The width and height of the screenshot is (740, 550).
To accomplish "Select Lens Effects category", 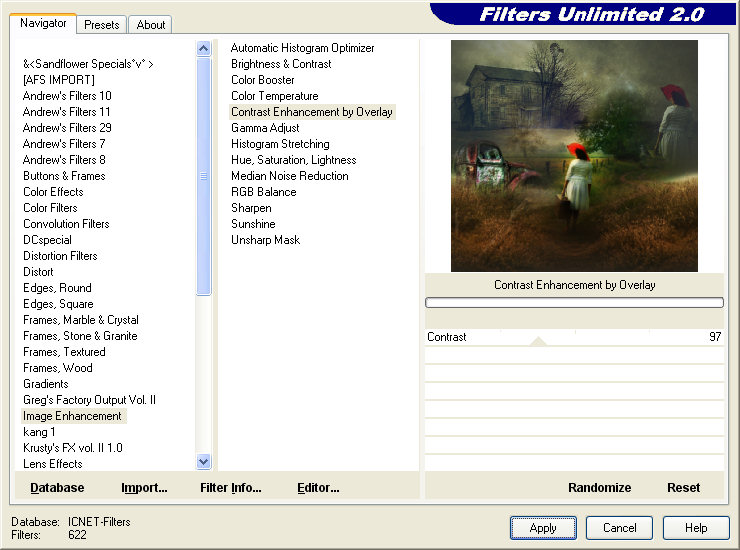I will (x=52, y=465).
